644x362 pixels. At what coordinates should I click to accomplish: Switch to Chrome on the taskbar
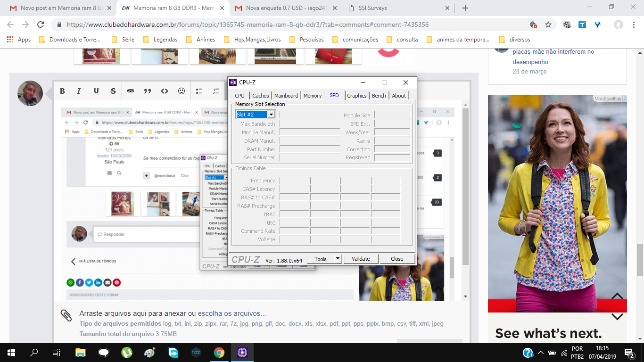(x=219, y=352)
